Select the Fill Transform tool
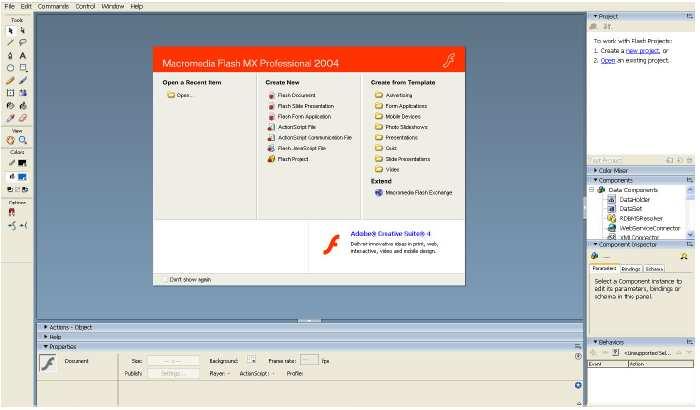Image resolution: width=700 pixels, height=410 pixels. [23, 93]
